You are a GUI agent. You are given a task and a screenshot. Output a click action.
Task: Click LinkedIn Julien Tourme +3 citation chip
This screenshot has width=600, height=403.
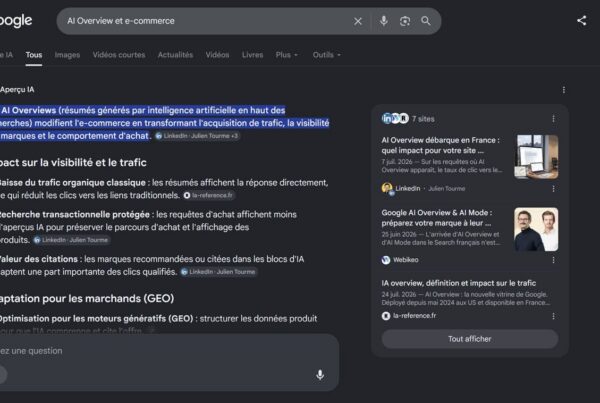197,136
